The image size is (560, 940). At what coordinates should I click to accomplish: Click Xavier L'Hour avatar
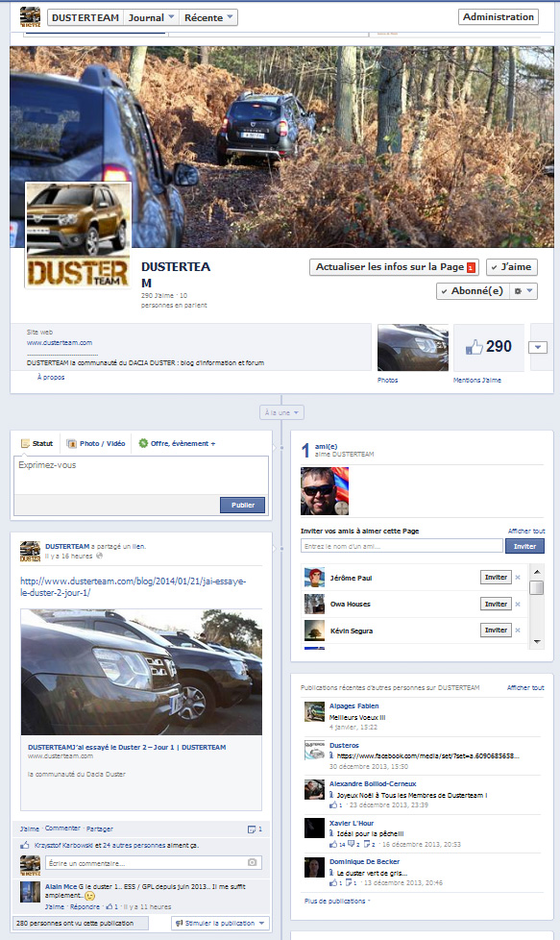(x=314, y=828)
